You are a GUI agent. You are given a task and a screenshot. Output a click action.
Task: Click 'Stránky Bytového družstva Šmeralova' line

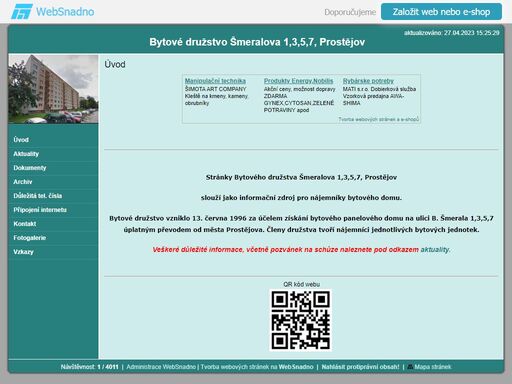tap(301, 177)
